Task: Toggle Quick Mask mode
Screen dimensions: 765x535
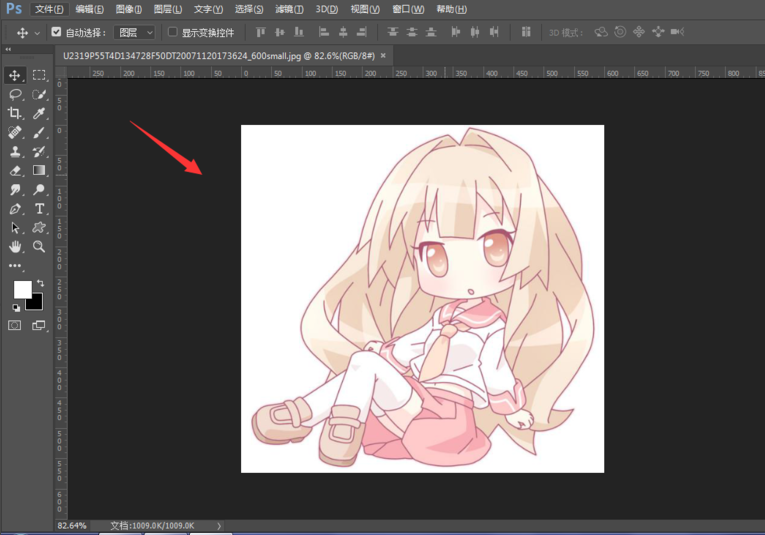Action: coord(15,326)
